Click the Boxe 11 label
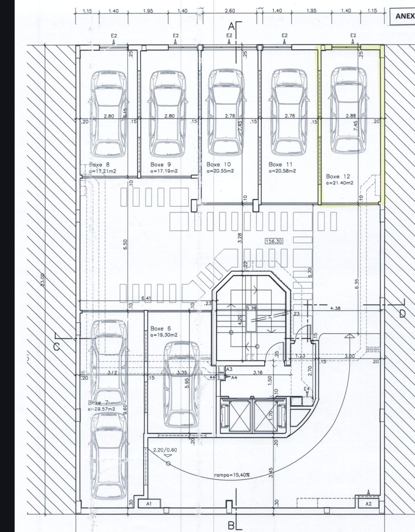Viewport: 415px width, 532px height. coord(280,165)
